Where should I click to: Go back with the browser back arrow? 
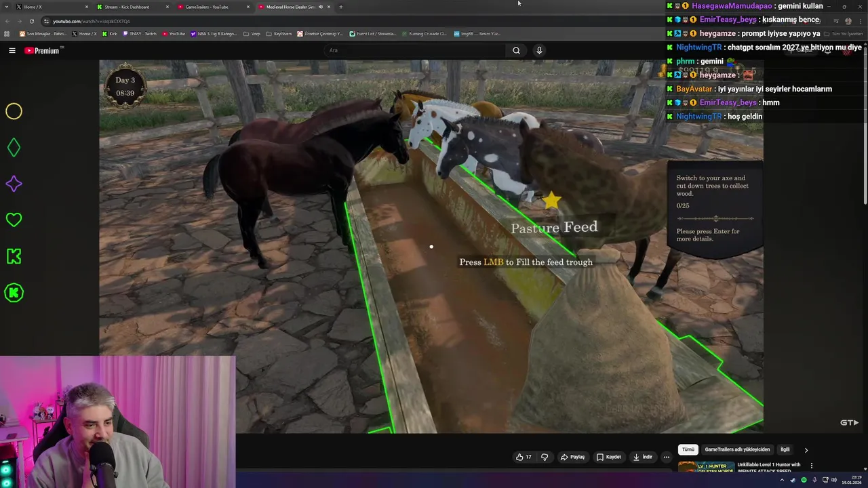click(x=7, y=21)
